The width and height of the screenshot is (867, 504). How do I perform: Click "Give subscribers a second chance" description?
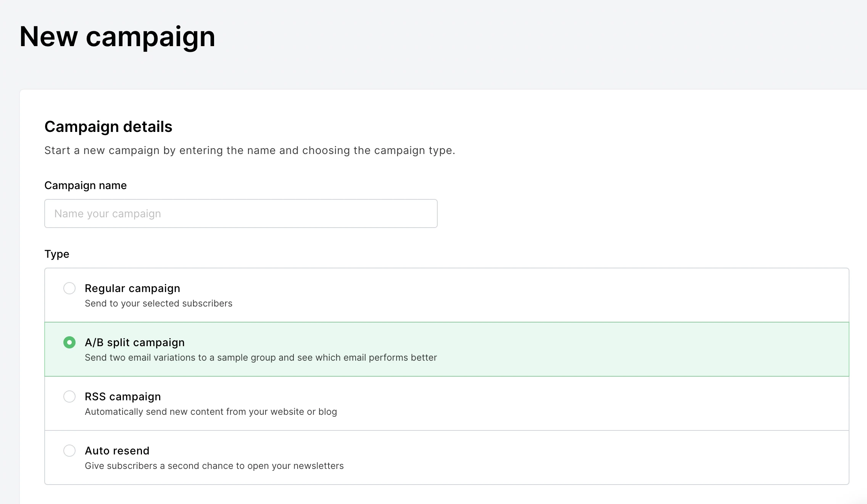click(x=214, y=466)
